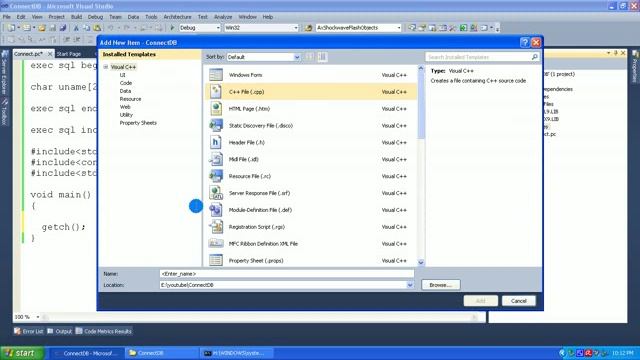Switch templates list to small icons view
The image size is (640, 360).
point(310,57)
